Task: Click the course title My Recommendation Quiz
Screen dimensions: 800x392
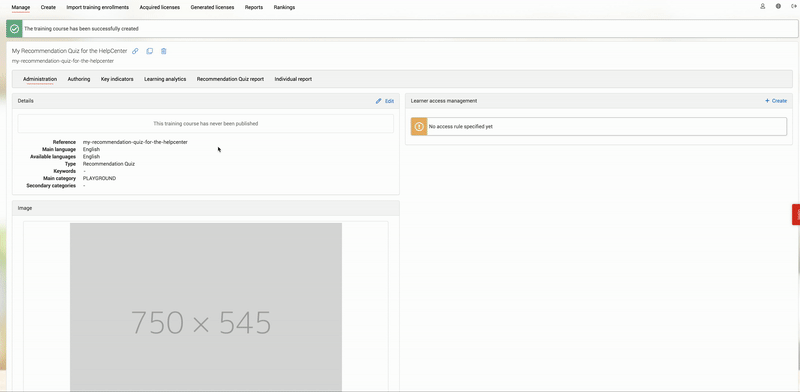Action: pyautogui.click(x=69, y=51)
